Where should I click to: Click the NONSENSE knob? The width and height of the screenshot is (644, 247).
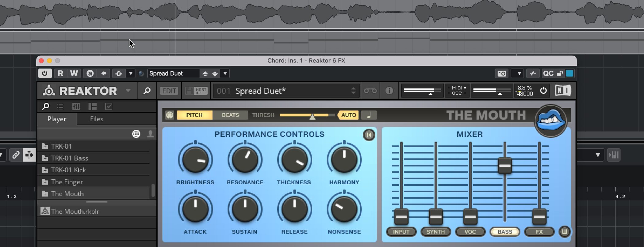pyautogui.click(x=344, y=209)
